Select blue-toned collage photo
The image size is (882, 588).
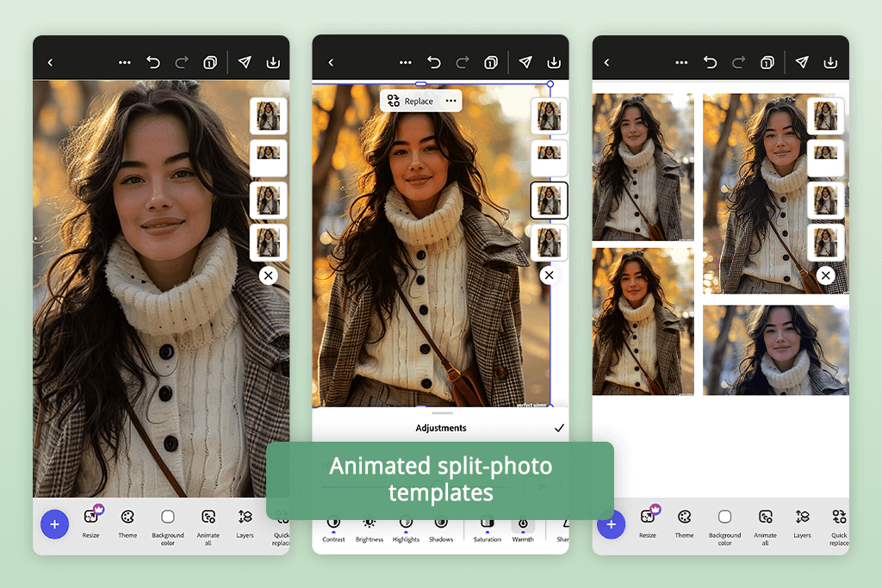776,350
